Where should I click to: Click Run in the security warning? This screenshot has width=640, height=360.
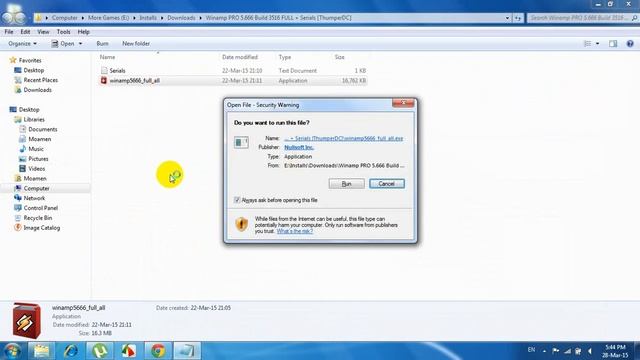pos(347,184)
